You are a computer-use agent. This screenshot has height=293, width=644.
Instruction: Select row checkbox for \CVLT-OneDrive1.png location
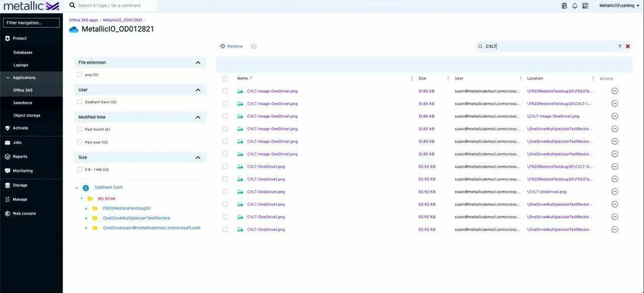pyautogui.click(x=225, y=192)
